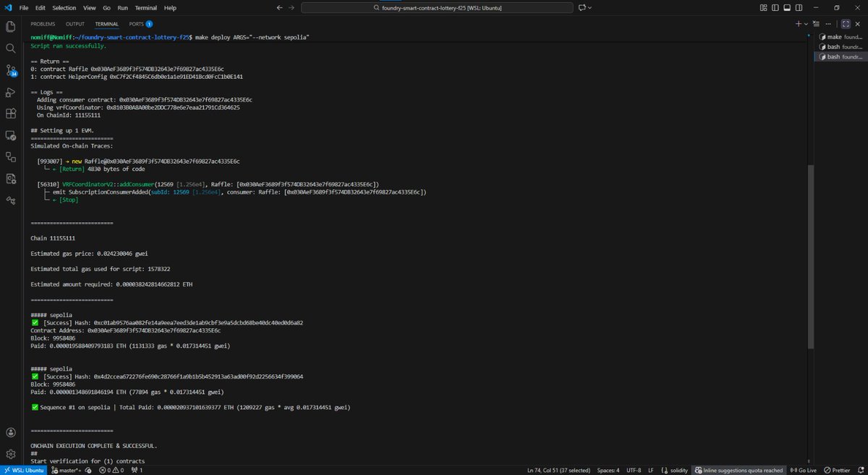This screenshot has height=475, width=868.
Task: Click the Prettier status item
Action: coord(836,470)
